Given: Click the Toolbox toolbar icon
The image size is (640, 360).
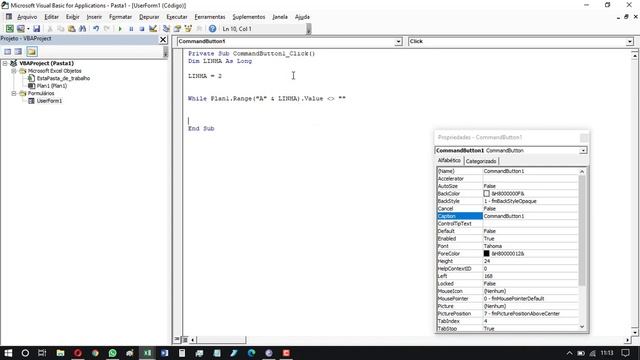Looking at the screenshot, I should pos(199,29).
